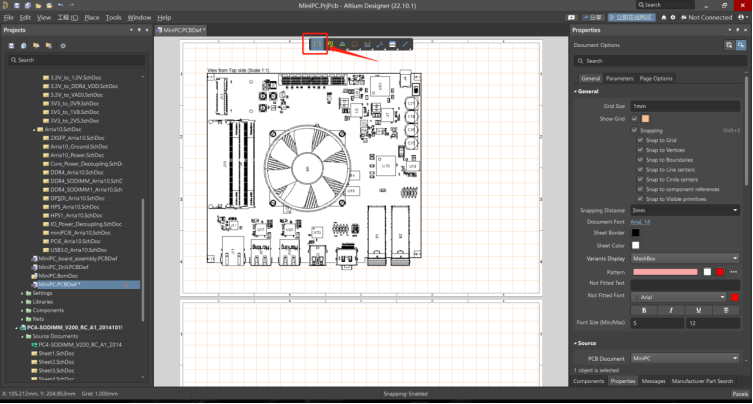This screenshot has height=404, width=753.
Task: Click Italic button for Not Fitted Font
Action: click(x=671, y=309)
